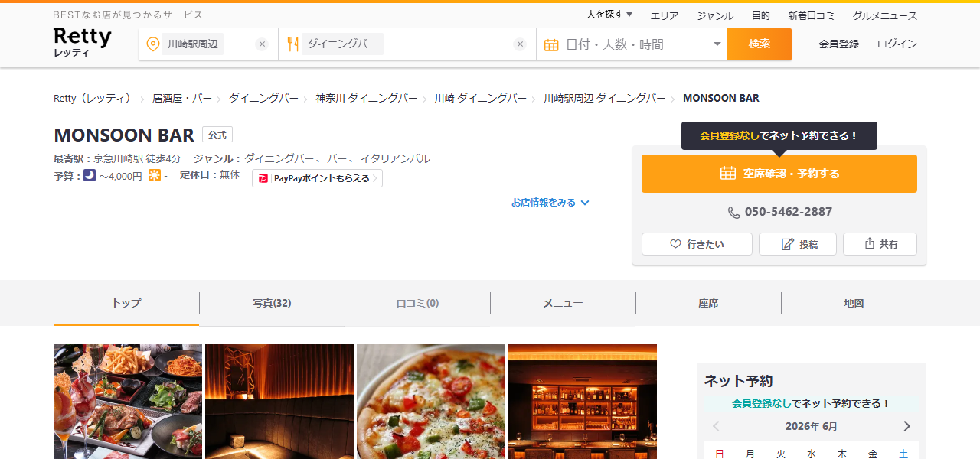Open 会員登録 link

[x=839, y=44]
